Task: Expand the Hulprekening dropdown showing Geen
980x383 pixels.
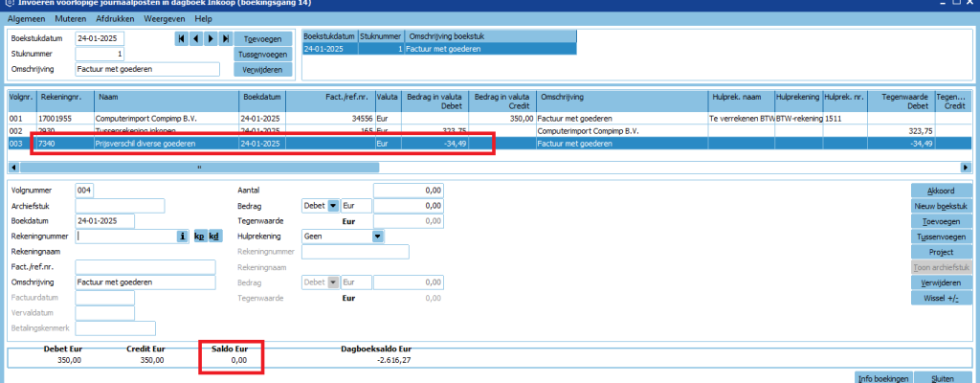Action: (377, 236)
